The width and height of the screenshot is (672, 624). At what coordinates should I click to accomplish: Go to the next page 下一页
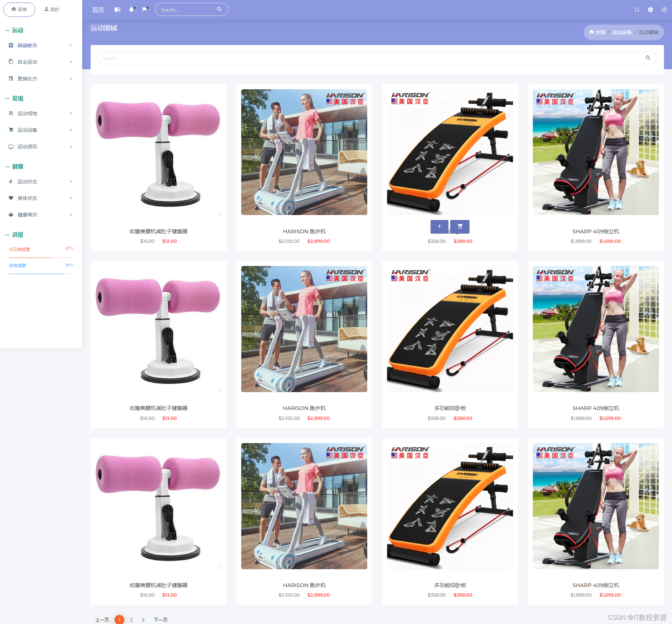tap(161, 619)
